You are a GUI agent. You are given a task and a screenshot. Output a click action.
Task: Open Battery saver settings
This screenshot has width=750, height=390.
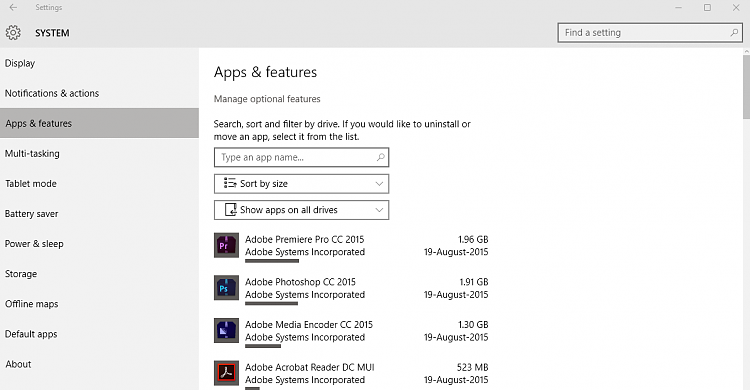pos(99,214)
